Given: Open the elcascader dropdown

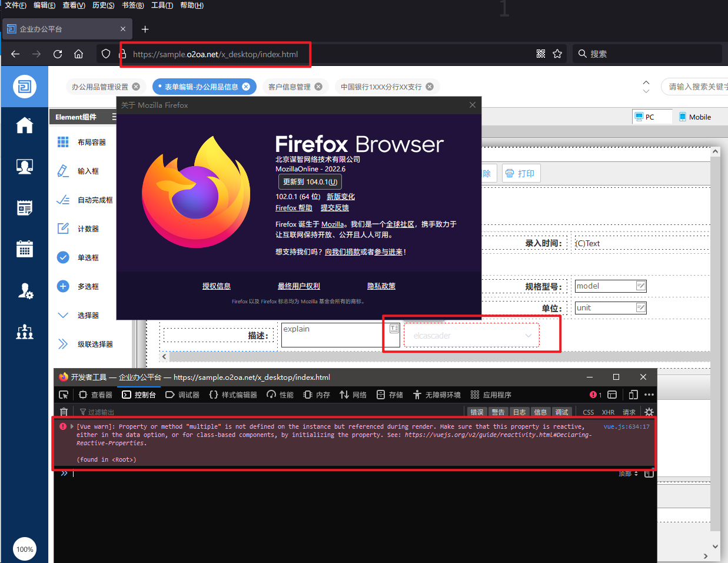Looking at the screenshot, I should [x=471, y=335].
